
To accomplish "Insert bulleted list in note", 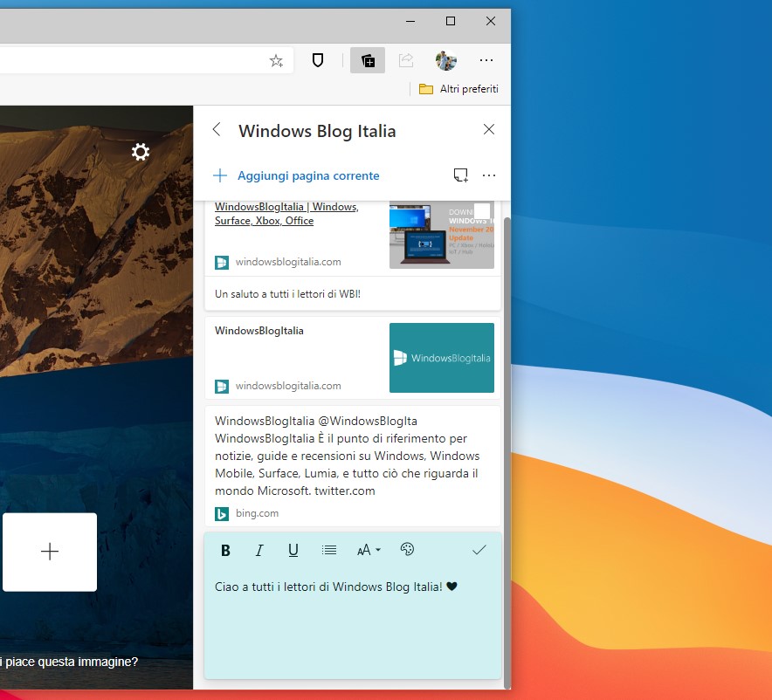I will (x=329, y=550).
